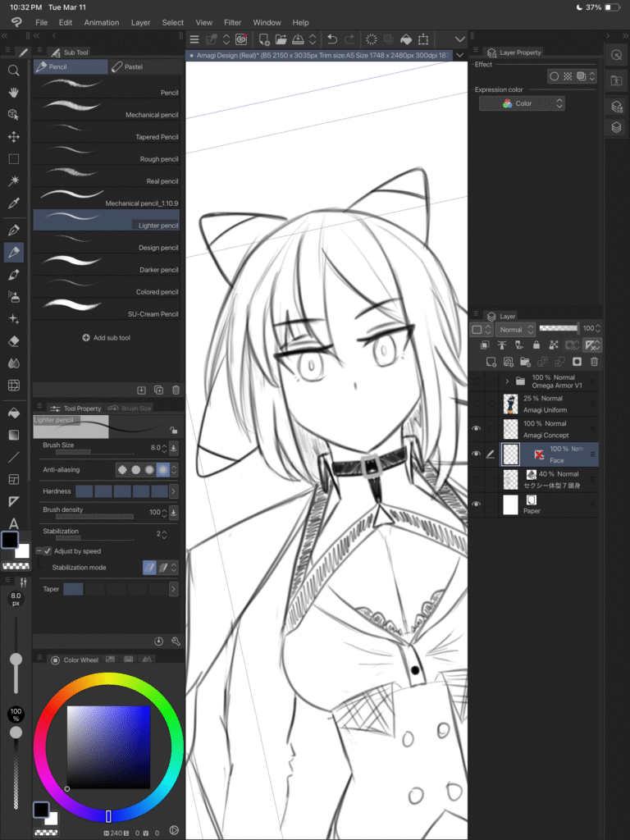Uncheck the Adjust by speed checkbox
This screenshot has width=630, height=840.
[48, 551]
